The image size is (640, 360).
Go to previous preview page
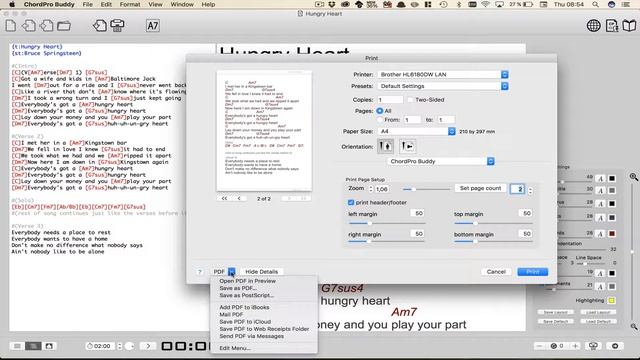[239, 198]
